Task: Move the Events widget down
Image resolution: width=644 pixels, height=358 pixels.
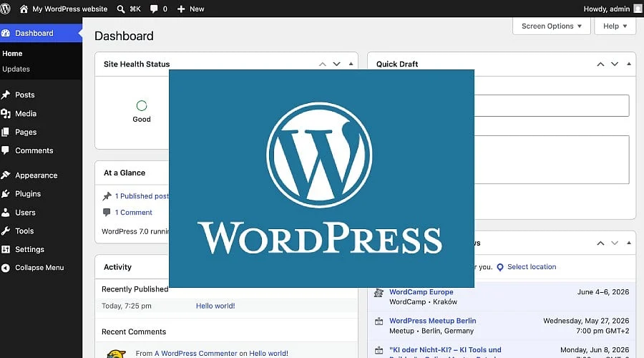Action: point(615,243)
